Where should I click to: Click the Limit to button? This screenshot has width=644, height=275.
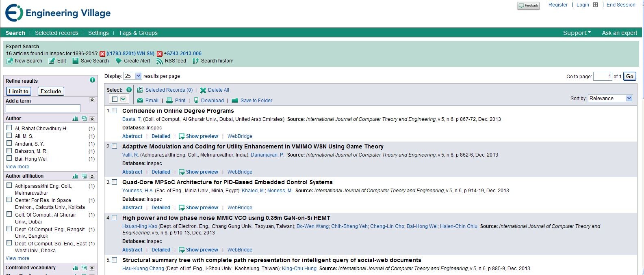[x=19, y=91]
